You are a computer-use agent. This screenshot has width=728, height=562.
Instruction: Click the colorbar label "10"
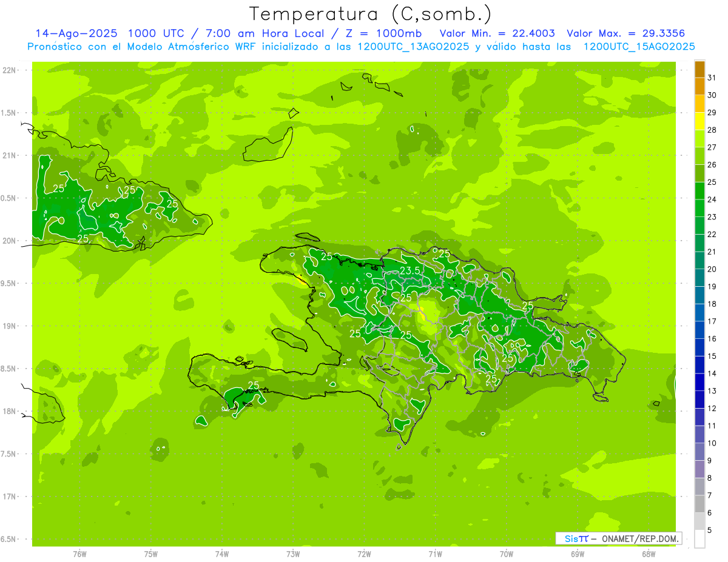(712, 443)
